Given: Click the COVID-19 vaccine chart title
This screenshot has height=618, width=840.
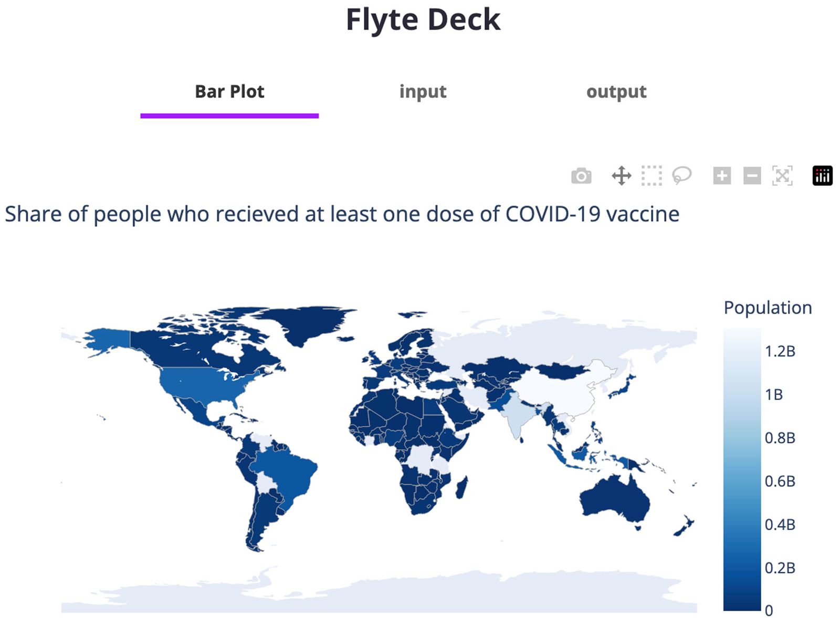Looking at the screenshot, I should [x=341, y=213].
